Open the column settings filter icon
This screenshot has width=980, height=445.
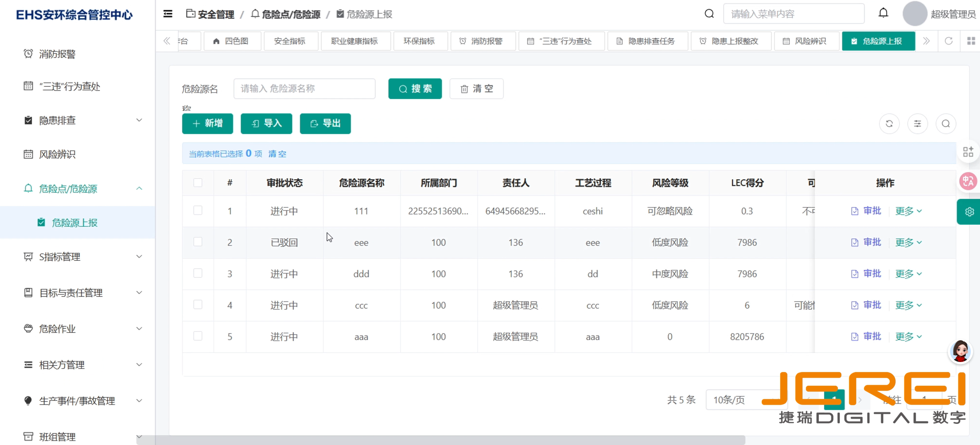pos(918,124)
